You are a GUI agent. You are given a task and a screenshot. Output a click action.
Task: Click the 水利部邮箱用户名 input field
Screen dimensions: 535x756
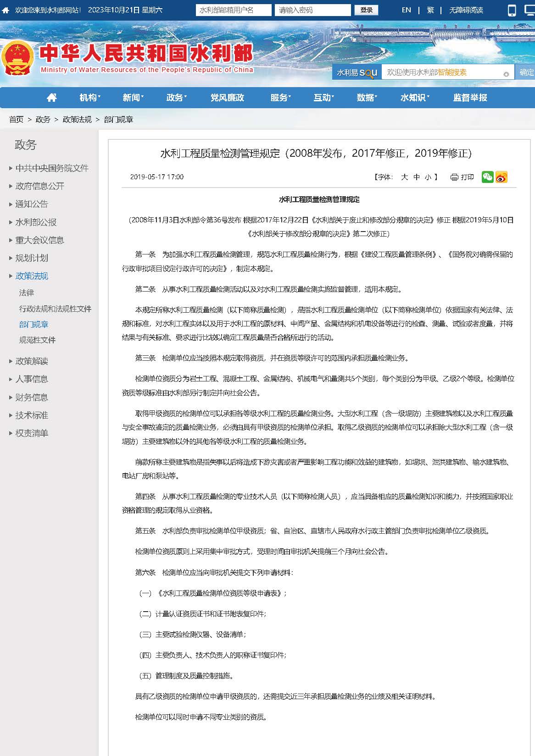(234, 10)
